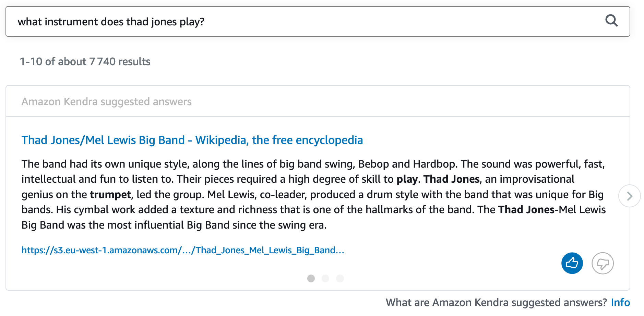Select the second answer pagination dot
Viewport: 644px width, 316px height.
[325, 278]
